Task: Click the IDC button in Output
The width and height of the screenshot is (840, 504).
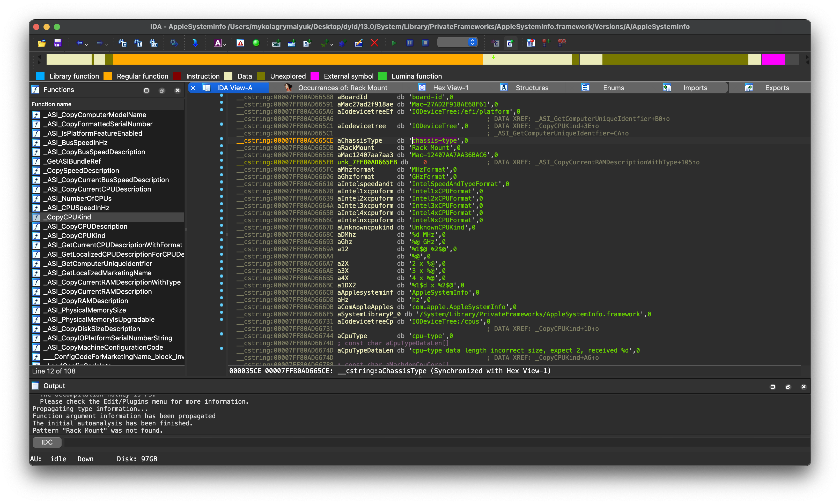Action: pos(47,442)
